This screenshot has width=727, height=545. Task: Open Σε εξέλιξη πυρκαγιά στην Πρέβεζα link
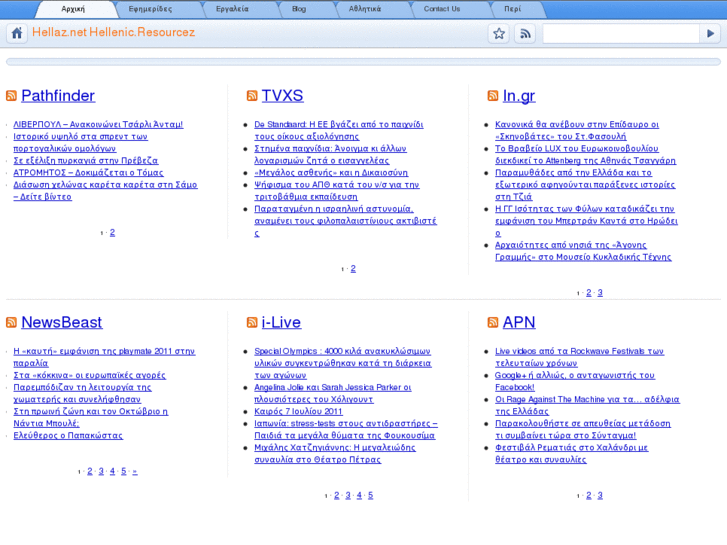[x=86, y=160]
